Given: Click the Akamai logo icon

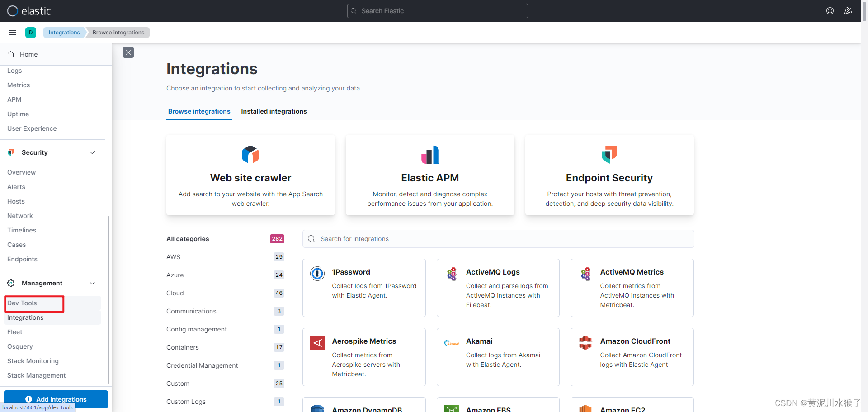Looking at the screenshot, I should point(452,343).
